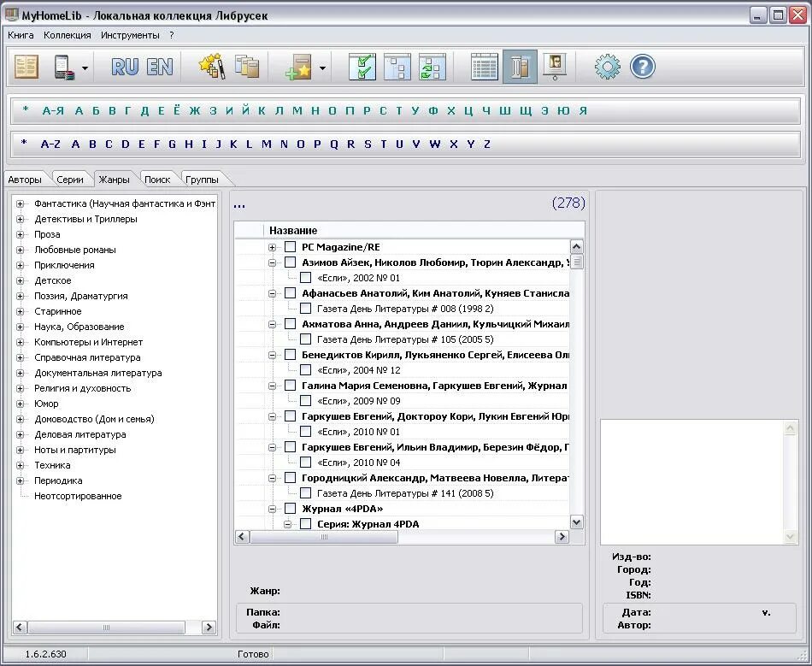Expand the PC Magazine/RE book node
This screenshot has width=812, height=666.
pos(273,248)
